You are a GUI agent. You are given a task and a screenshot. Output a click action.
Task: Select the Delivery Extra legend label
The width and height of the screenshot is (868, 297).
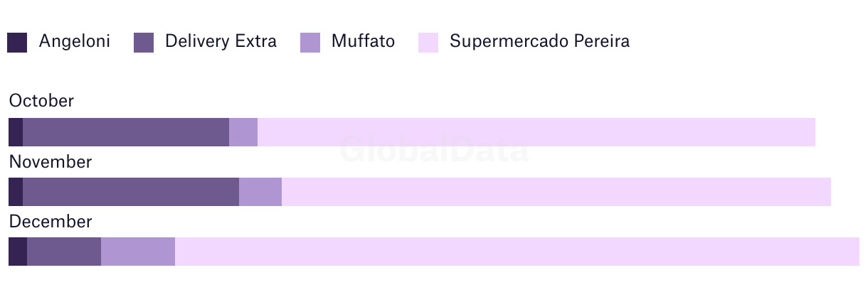(221, 41)
